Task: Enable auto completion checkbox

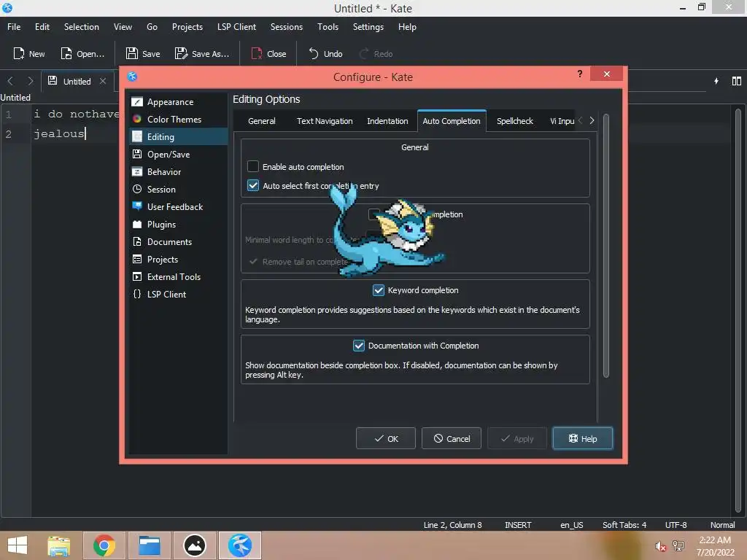Action: pyautogui.click(x=253, y=167)
